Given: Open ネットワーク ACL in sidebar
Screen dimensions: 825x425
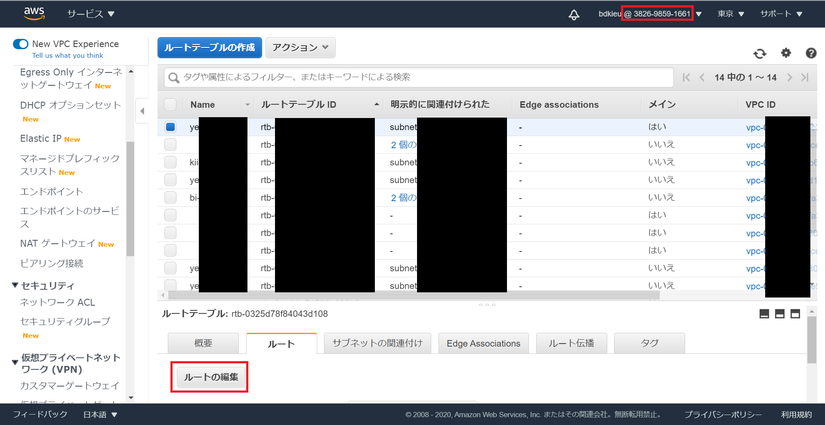Looking at the screenshot, I should point(57,302).
